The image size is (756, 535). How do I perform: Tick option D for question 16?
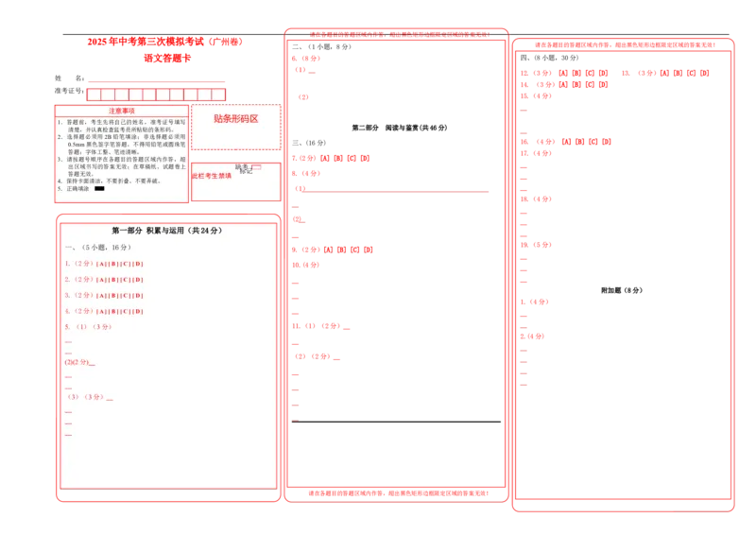pos(607,142)
